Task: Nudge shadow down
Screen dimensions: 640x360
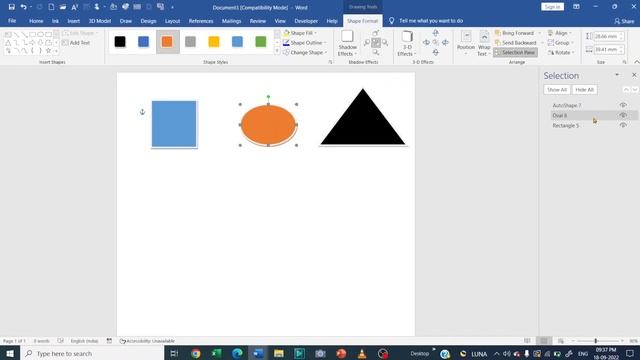Action: (376, 53)
